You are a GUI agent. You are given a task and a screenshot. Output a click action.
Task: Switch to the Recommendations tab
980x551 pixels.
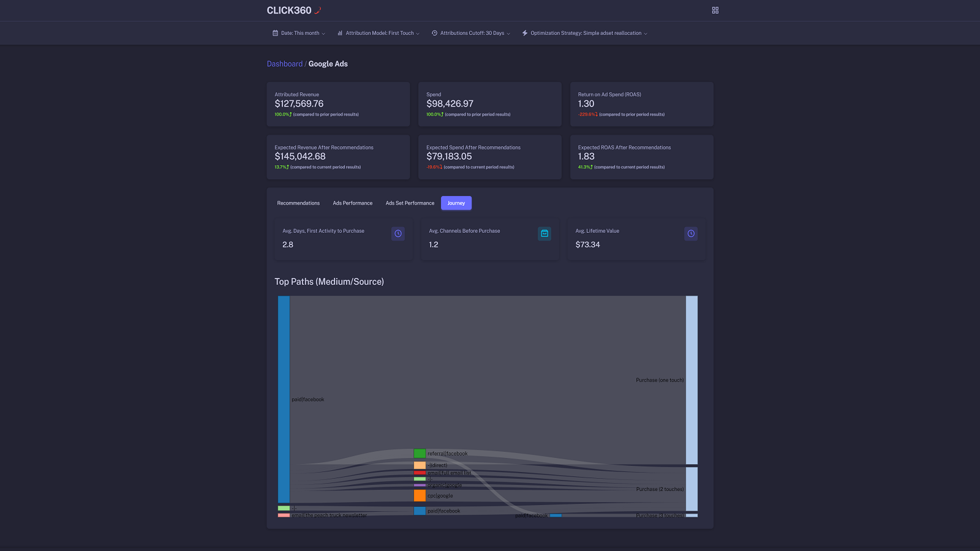tap(298, 203)
